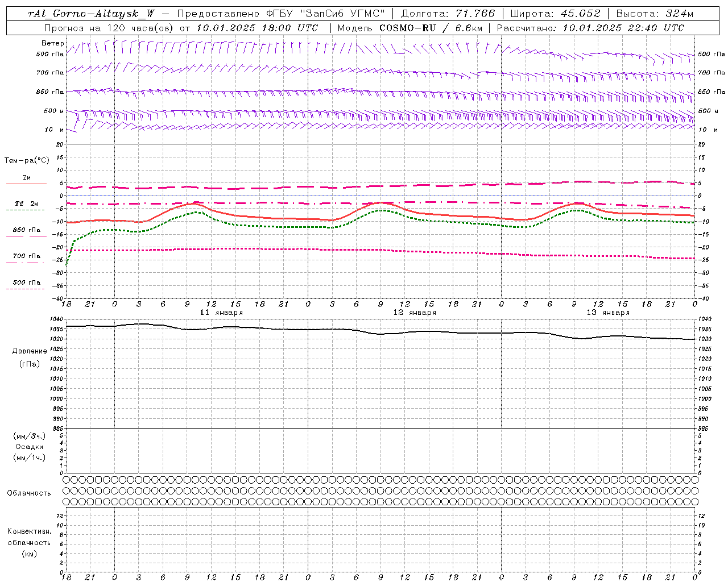Image resolution: width=728 pixels, height=582 pixels.
Task: Click the Облачность cloud cover label
Action: (29, 493)
